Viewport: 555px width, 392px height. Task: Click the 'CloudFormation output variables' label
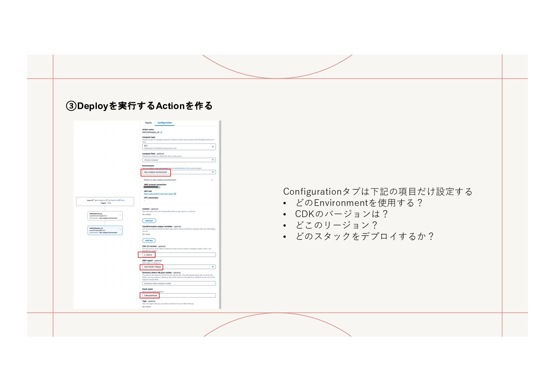[157, 227]
